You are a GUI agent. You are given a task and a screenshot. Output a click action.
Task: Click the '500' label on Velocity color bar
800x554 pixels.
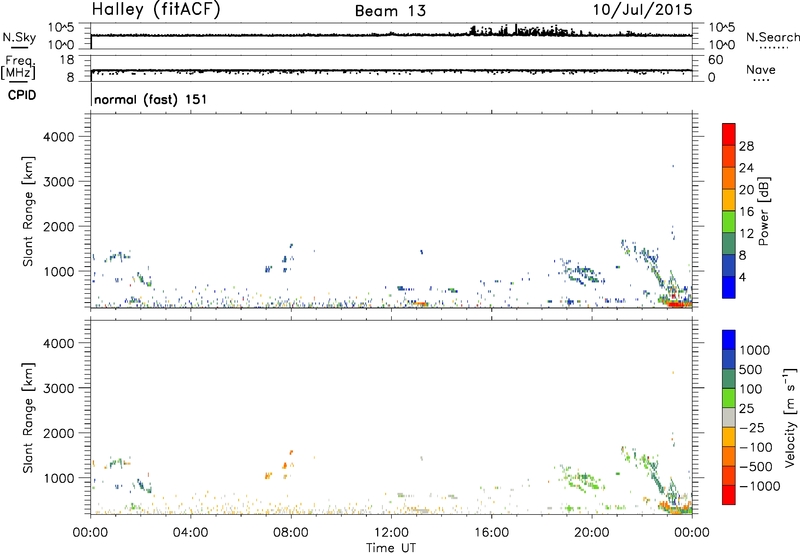point(750,370)
